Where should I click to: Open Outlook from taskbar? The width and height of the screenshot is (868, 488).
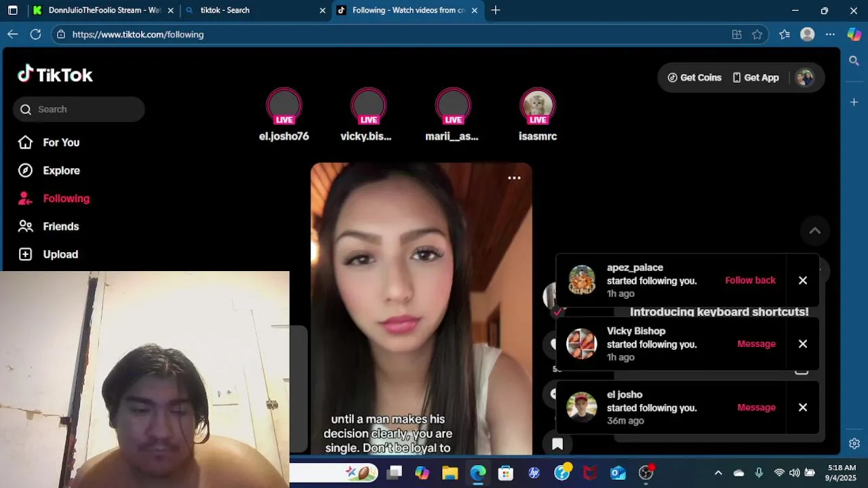click(x=618, y=472)
